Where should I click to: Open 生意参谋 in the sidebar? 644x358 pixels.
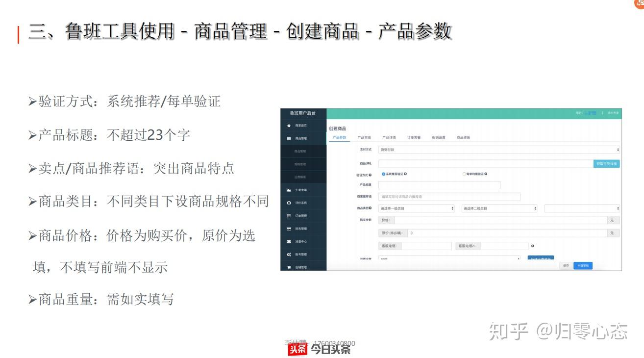(301, 190)
